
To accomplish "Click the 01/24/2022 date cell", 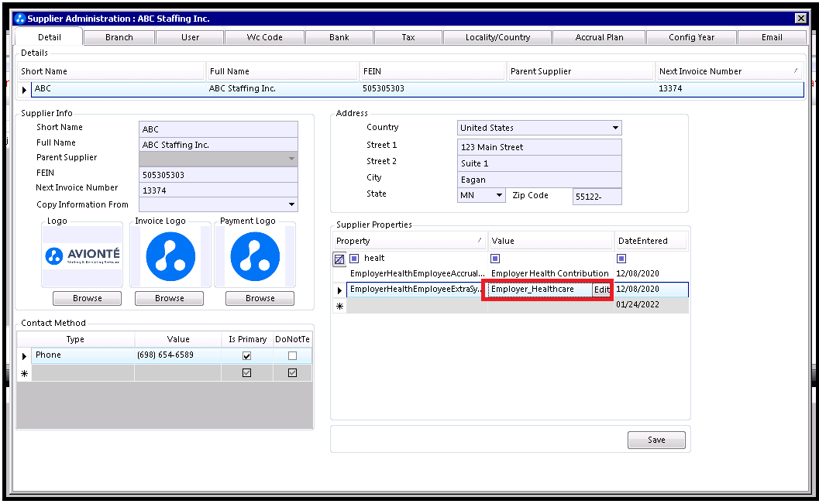I will pyautogui.click(x=651, y=305).
